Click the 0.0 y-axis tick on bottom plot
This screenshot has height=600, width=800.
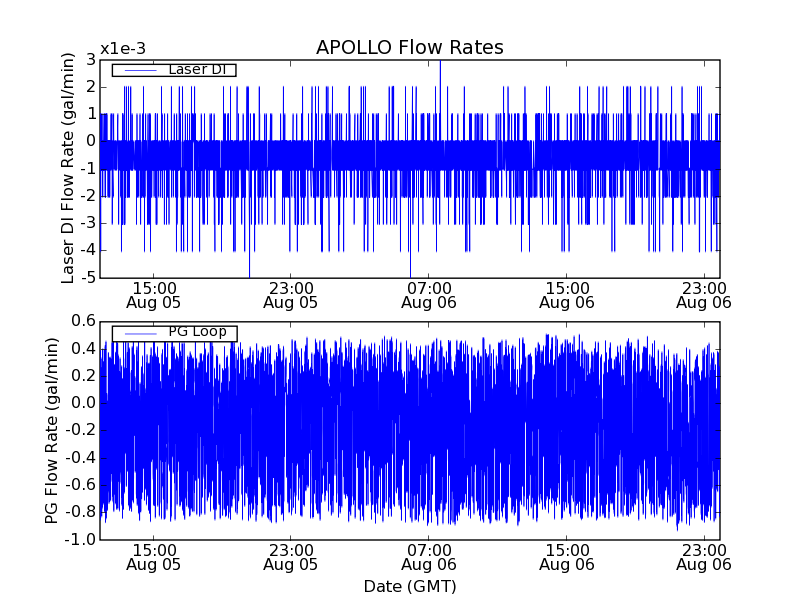pyautogui.click(x=83, y=403)
